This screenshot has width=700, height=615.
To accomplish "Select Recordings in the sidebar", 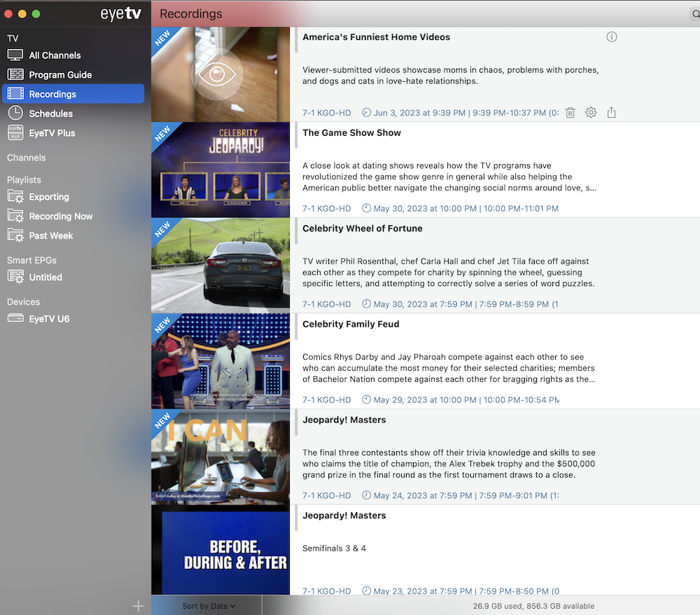I will point(73,94).
